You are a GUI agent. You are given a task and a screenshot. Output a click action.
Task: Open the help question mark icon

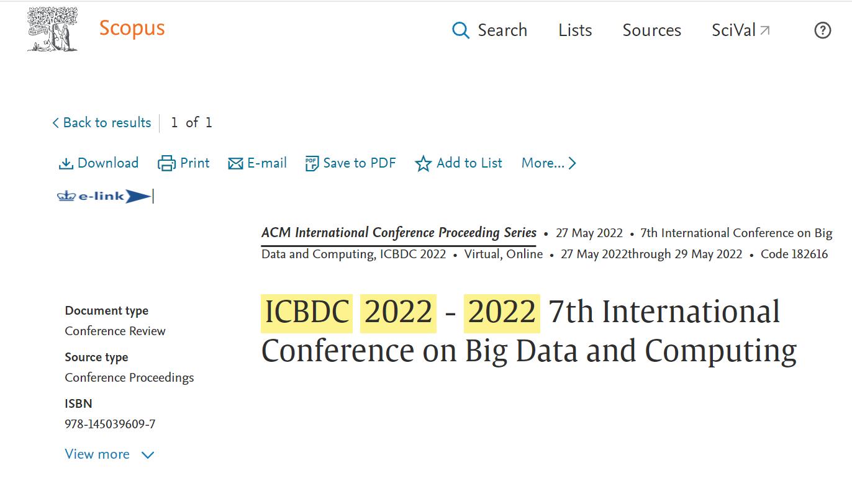pyautogui.click(x=822, y=30)
